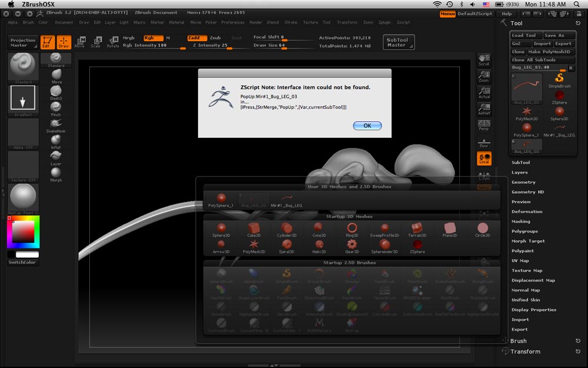Screen dimensions: 588x368
Task: Choose ZSphere in Startup 3D Meshes
Action: pos(417,246)
